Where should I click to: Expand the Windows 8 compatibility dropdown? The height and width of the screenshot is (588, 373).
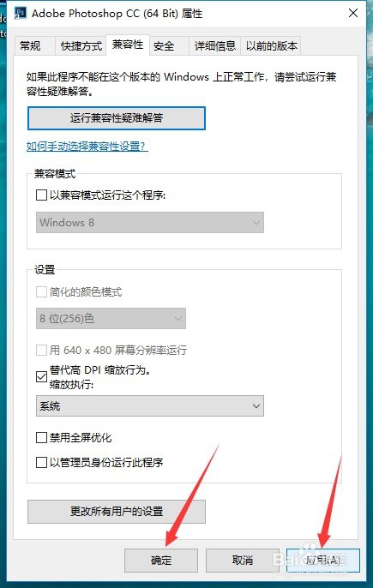pyautogui.click(x=150, y=222)
